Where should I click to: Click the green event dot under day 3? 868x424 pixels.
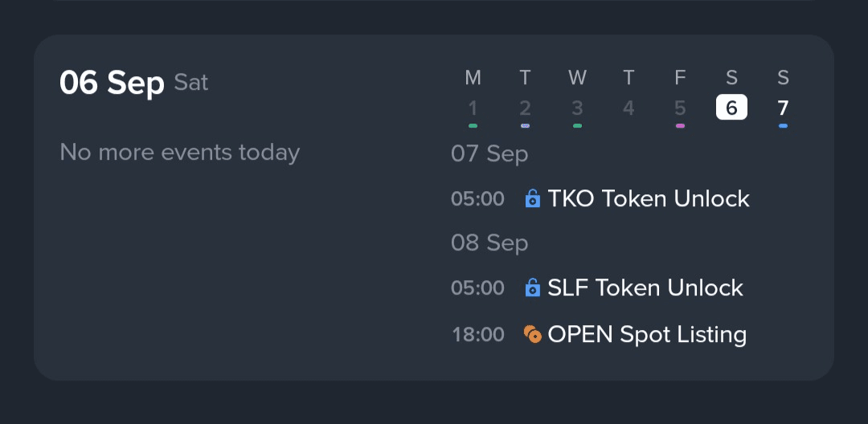pyautogui.click(x=577, y=126)
